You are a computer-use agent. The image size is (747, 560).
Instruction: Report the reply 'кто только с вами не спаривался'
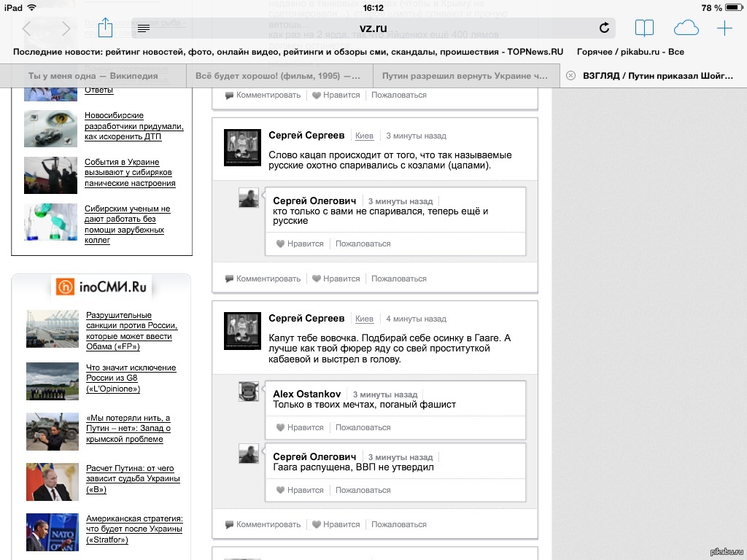(x=363, y=244)
